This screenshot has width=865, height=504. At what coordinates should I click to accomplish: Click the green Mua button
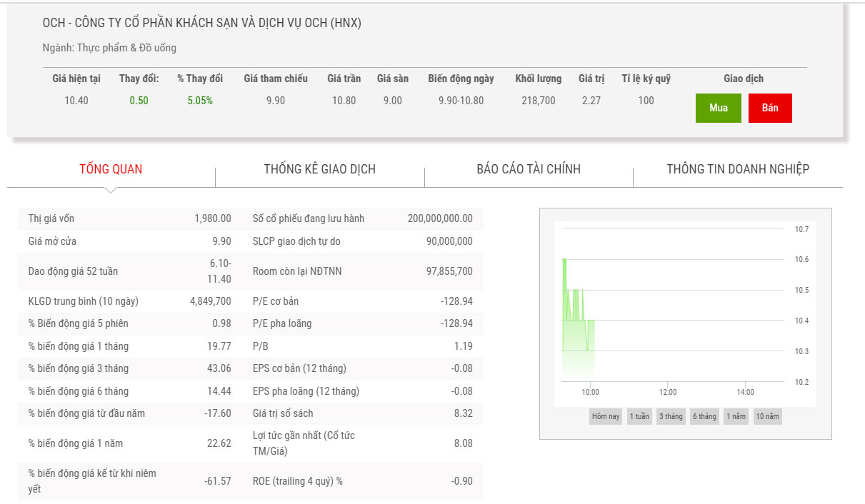[x=718, y=108]
